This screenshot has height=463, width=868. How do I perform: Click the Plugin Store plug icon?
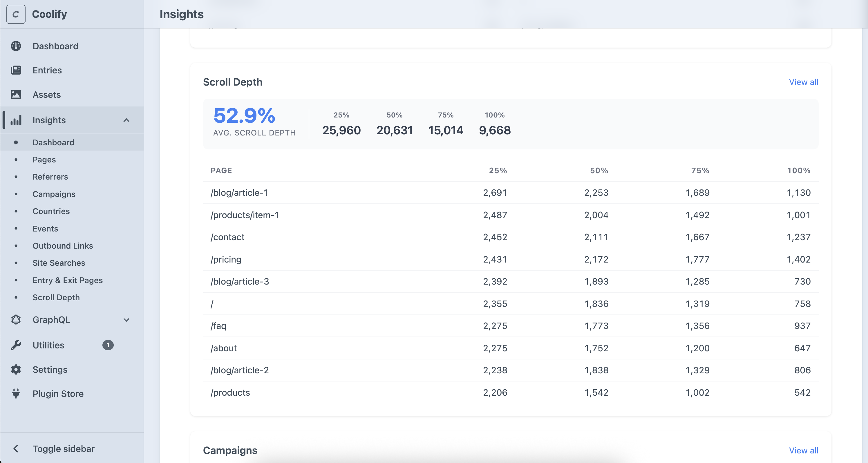click(16, 394)
